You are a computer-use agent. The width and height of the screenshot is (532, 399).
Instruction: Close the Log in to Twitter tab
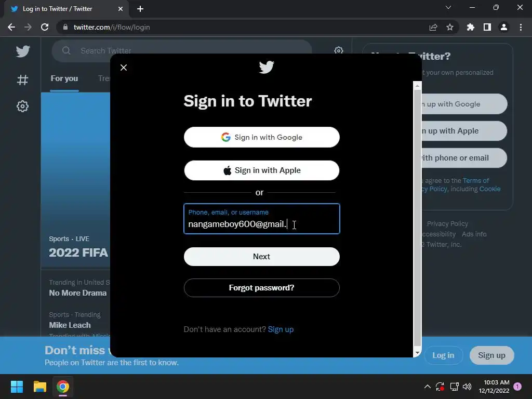(x=121, y=9)
